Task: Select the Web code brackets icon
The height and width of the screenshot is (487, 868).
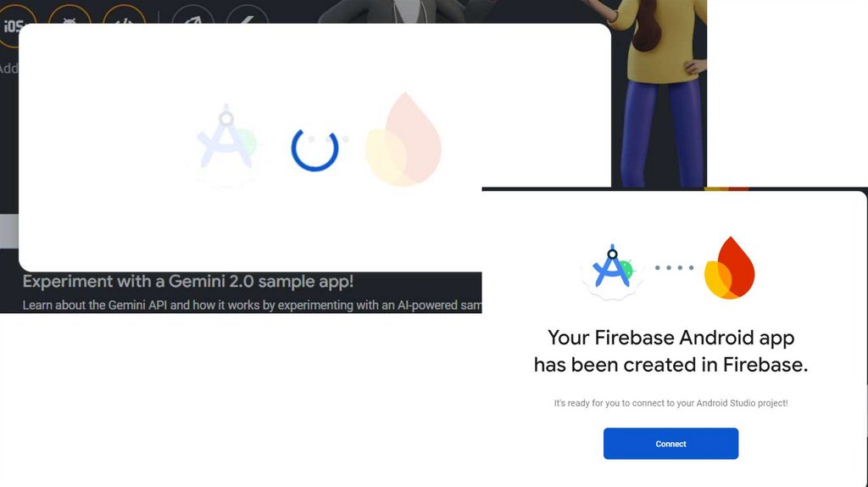Action: point(125,15)
